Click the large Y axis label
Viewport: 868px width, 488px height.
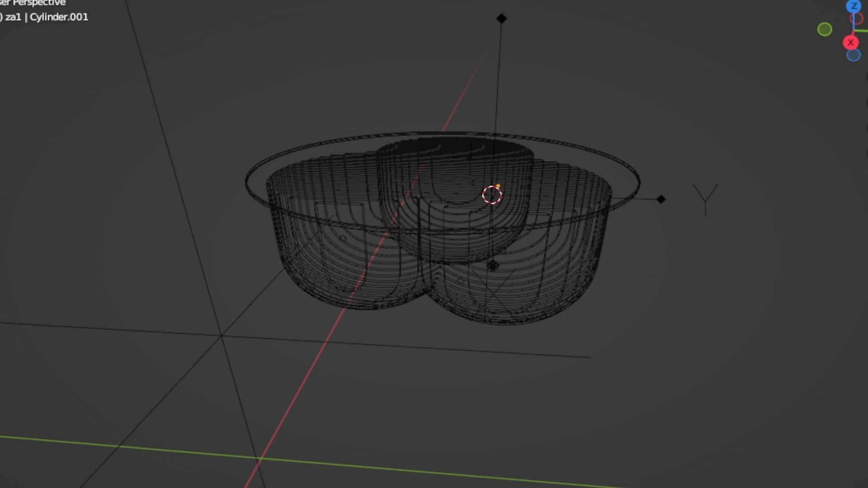[x=705, y=199]
